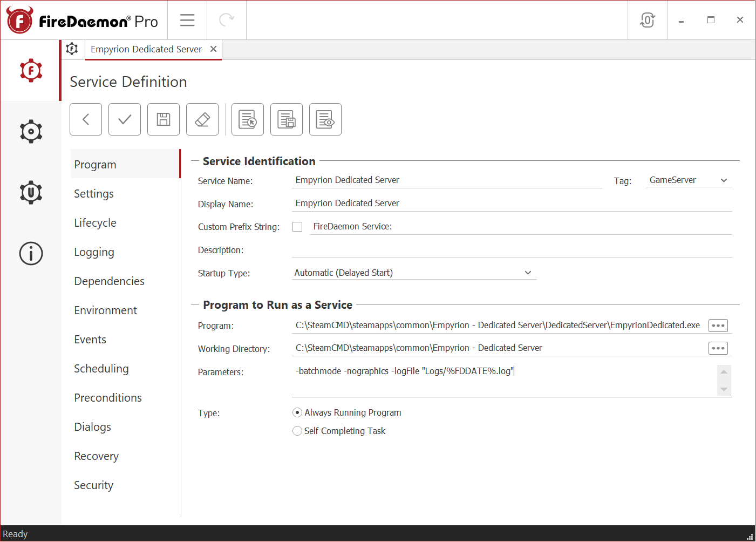Browse for the Program executable path
Screen dimensions: 756x542
pos(718,326)
